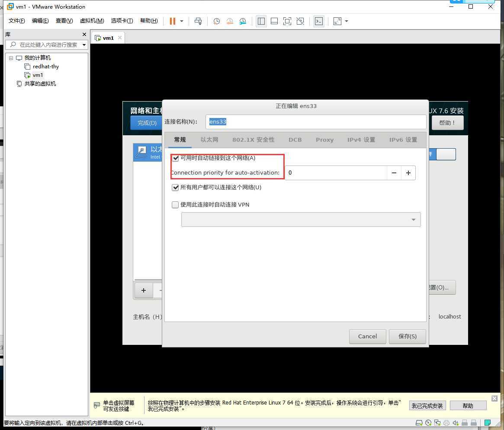Click the teal message log note icon
The image size is (504, 430).
[488, 423]
